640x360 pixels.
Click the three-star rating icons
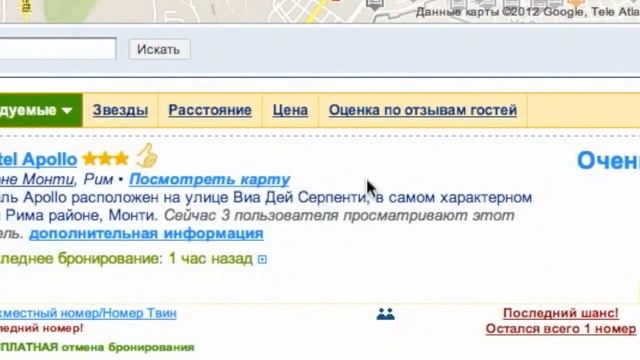[x=105, y=159]
